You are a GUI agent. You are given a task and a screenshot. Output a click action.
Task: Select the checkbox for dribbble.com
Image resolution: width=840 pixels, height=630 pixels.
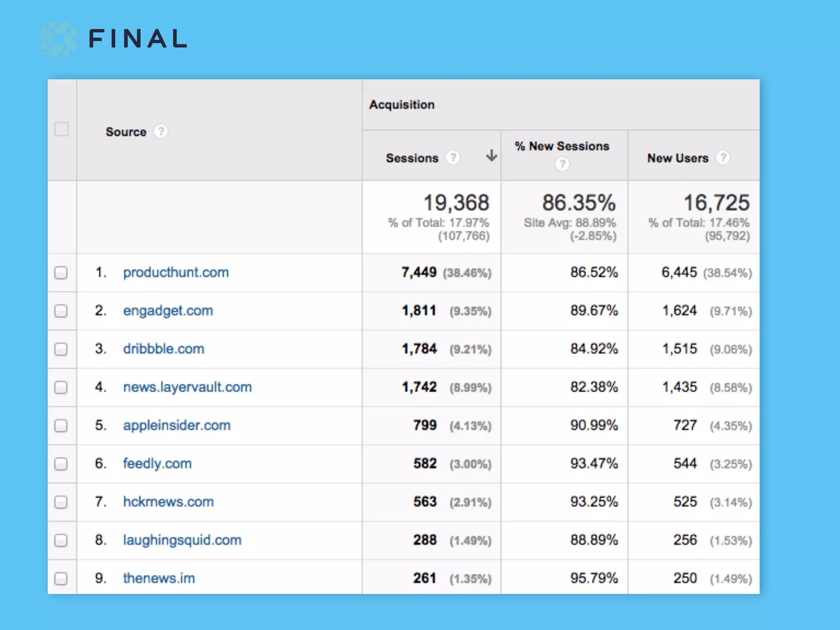[x=61, y=349]
